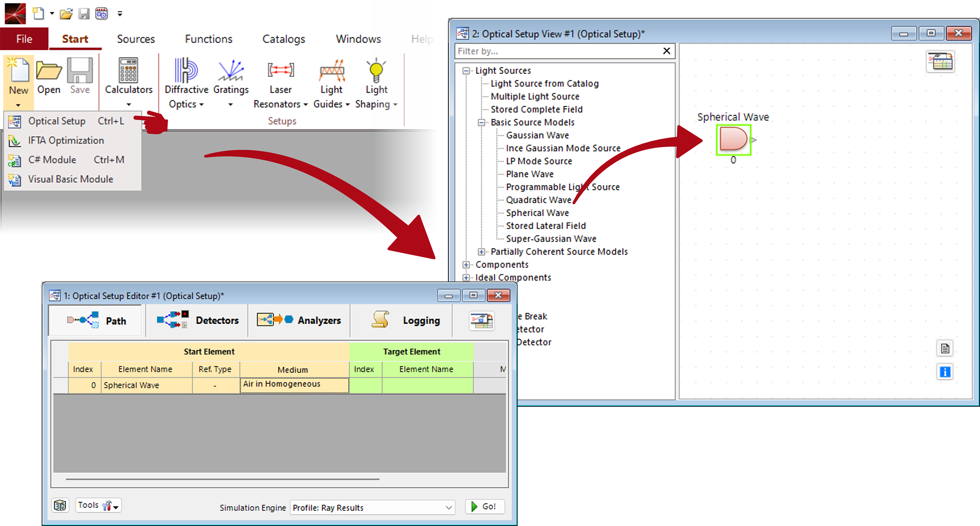Viewport: 980px width, 526px height.
Task: Open the File menu
Action: [24, 39]
